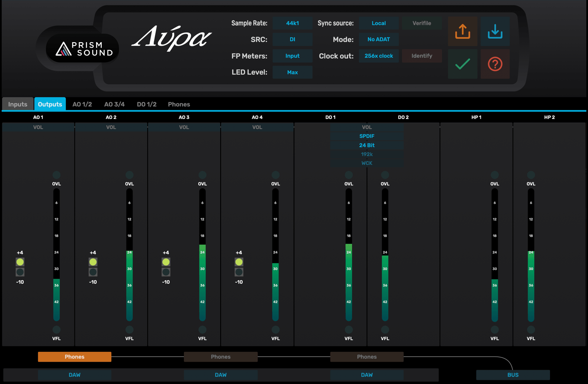Open the AO 3/4 tab
Screen dimensions: 588x384
114,104
